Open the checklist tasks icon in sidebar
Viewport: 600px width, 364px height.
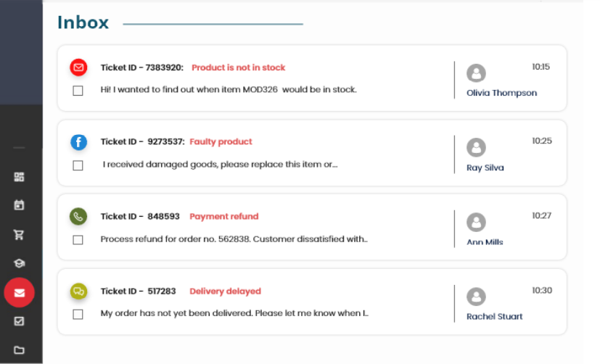19,320
